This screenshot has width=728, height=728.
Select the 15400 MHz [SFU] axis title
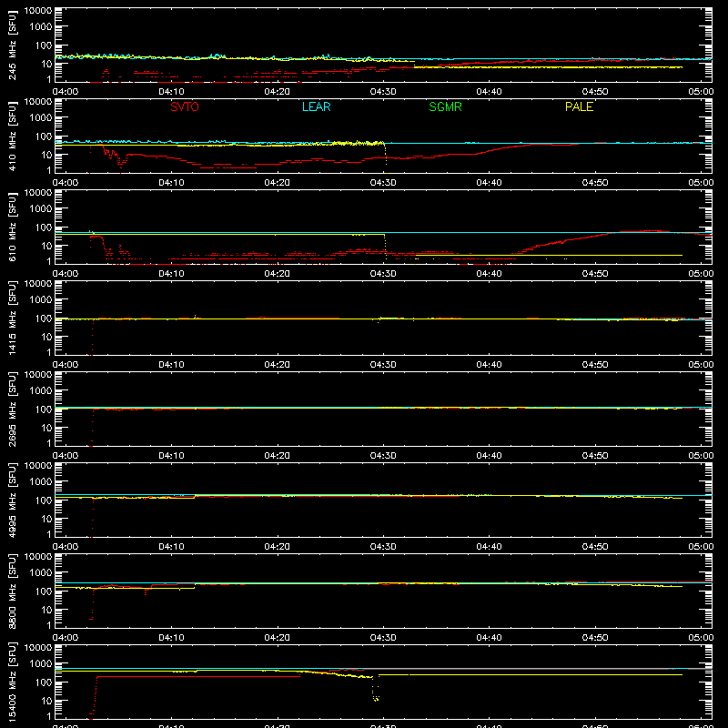click(x=12, y=682)
